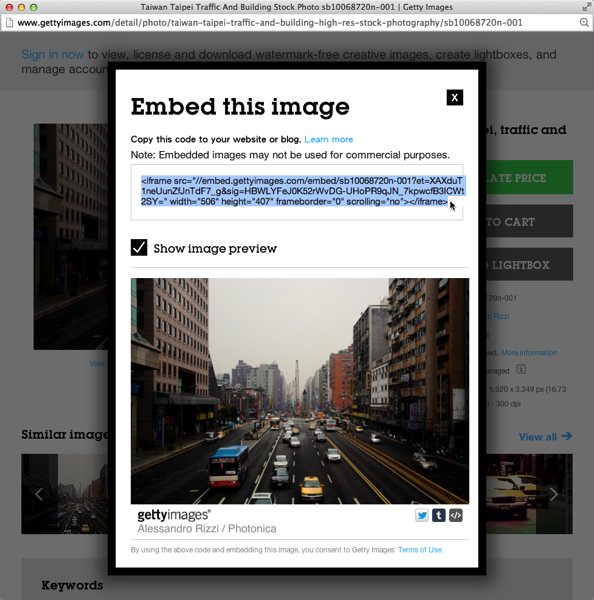Viewport: 594px width, 600px height.
Task: Open the yellow taxi similar image thumbnail
Action: point(529,494)
